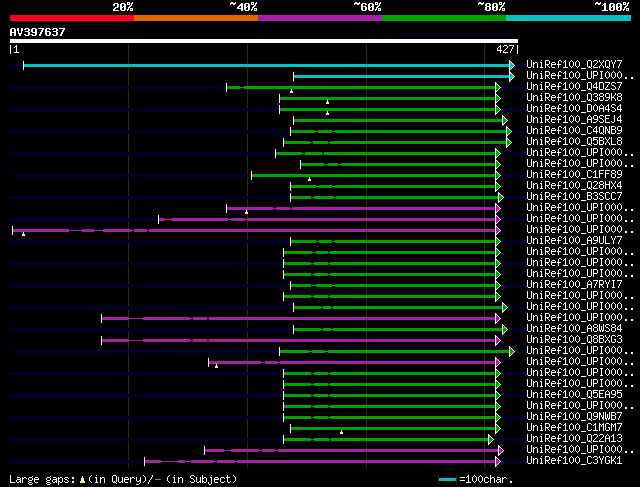This screenshot has width=640, height=487.
Task: Click the yellow gap marker under UniRef100_C1FF89 bar
Action: point(309,179)
